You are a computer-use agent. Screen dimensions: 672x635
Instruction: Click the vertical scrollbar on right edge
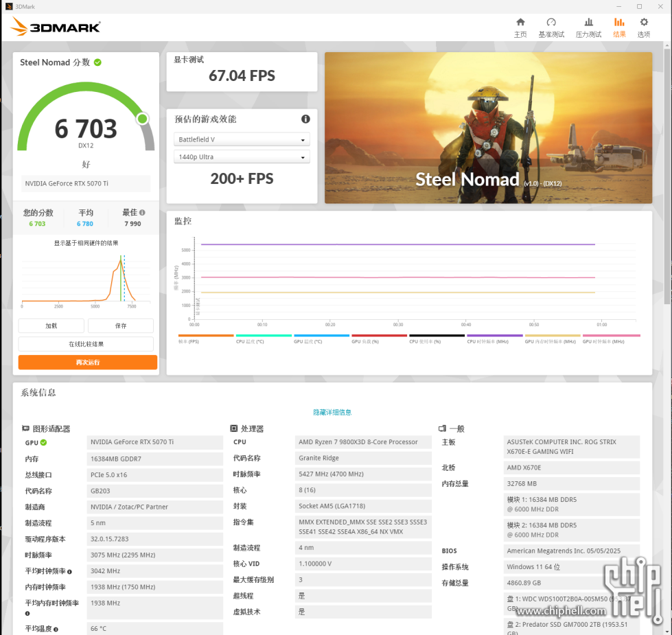(x=667, y=176)
